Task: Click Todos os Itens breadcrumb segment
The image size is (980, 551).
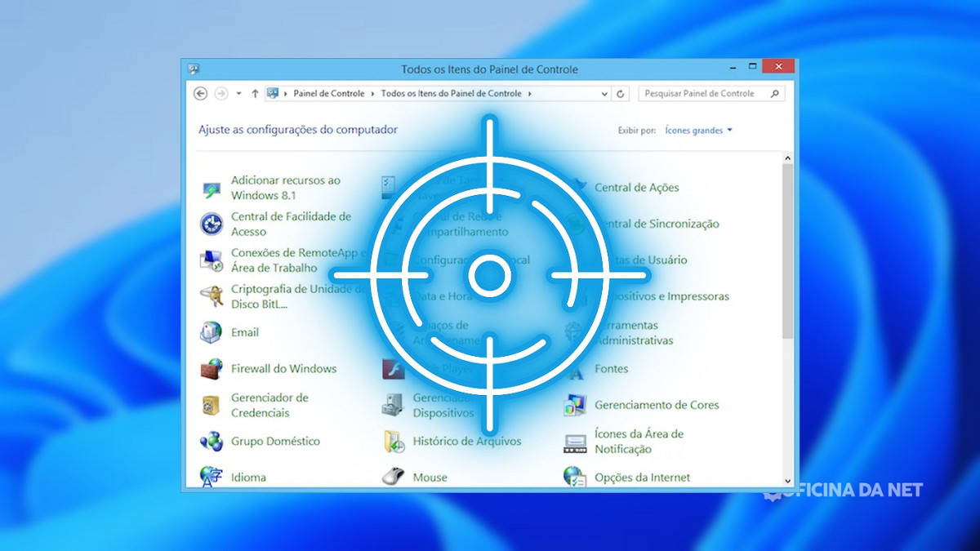Action: coord(451,94)
